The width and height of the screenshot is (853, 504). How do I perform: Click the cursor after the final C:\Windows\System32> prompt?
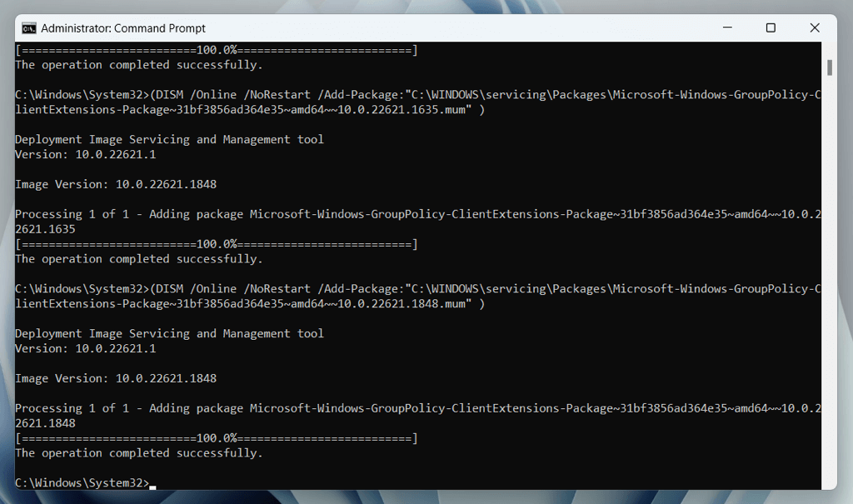coord(152,483)
